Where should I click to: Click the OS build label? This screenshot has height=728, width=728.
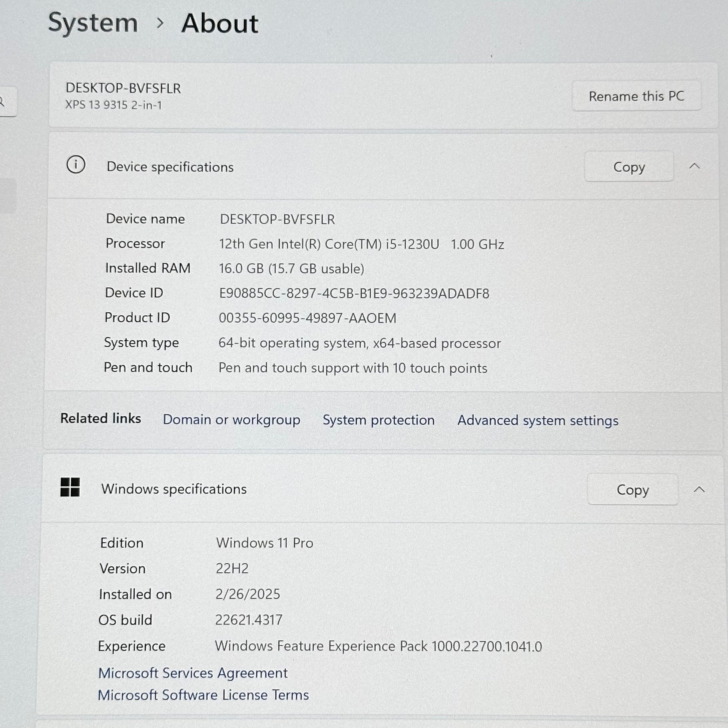(125, 620)
